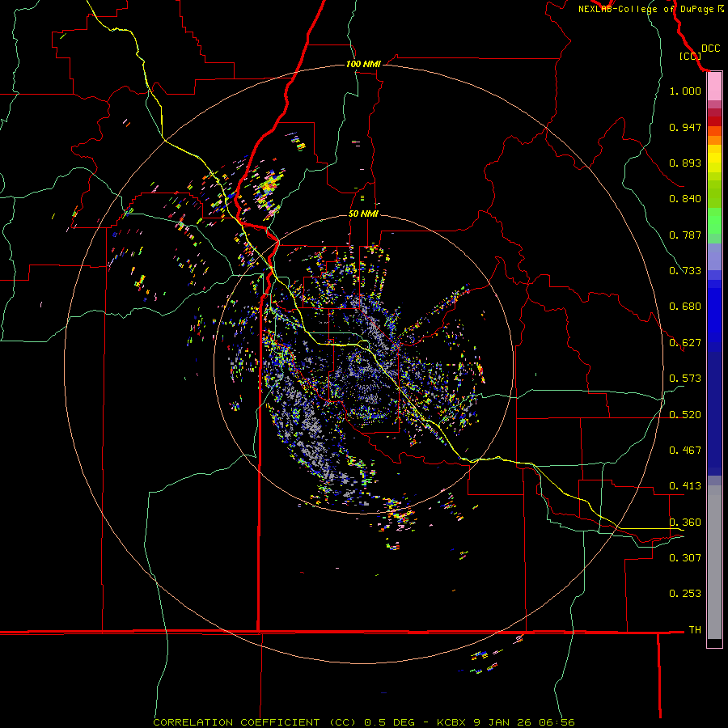
Task: Click the Correlation Coefficient KCBX caption
Action: point(364,722)
